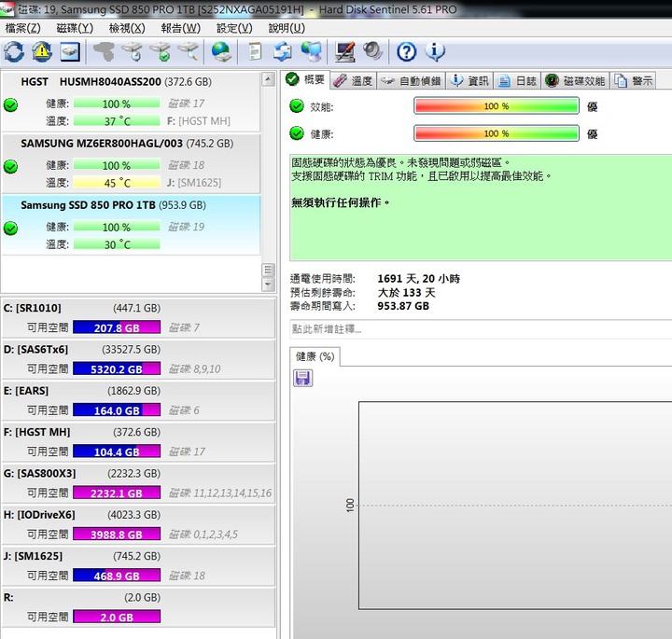Click the blue question mark help icon
The width and height of the screenshot is (672, 639).
[x=406, y=52]
